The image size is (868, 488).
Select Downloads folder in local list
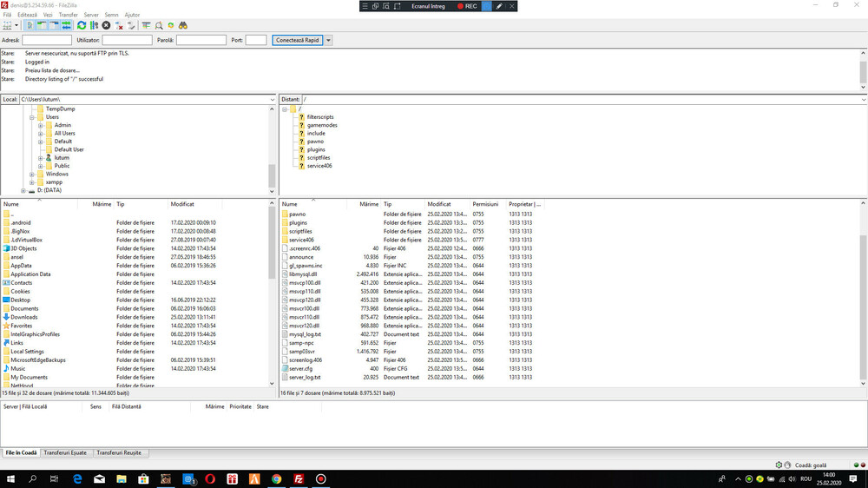coord(24,318)
